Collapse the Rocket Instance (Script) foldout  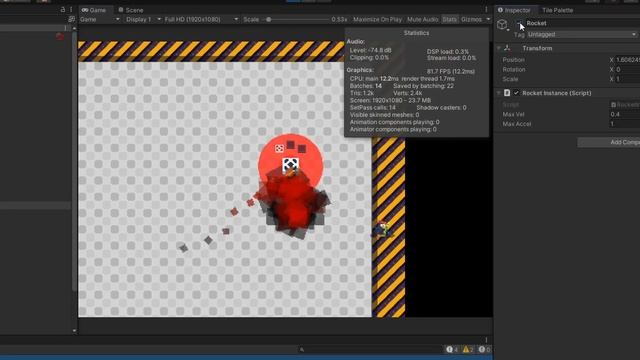click(x=499, y=93)
